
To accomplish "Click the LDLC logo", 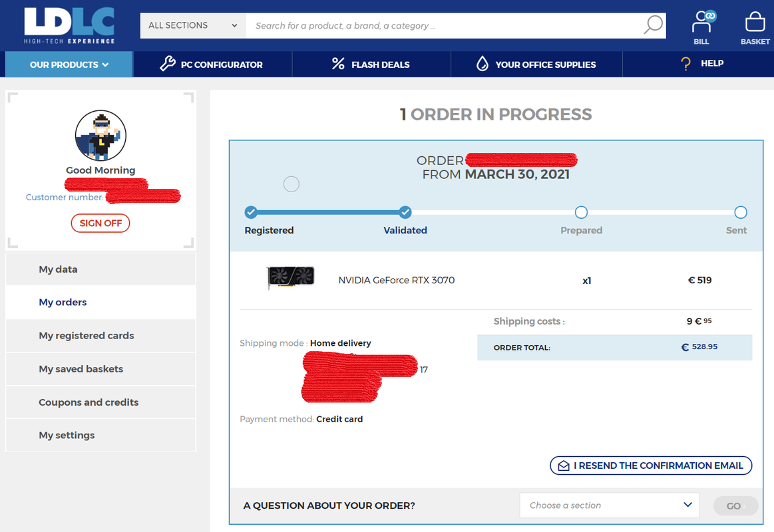I will pos(69,26).
